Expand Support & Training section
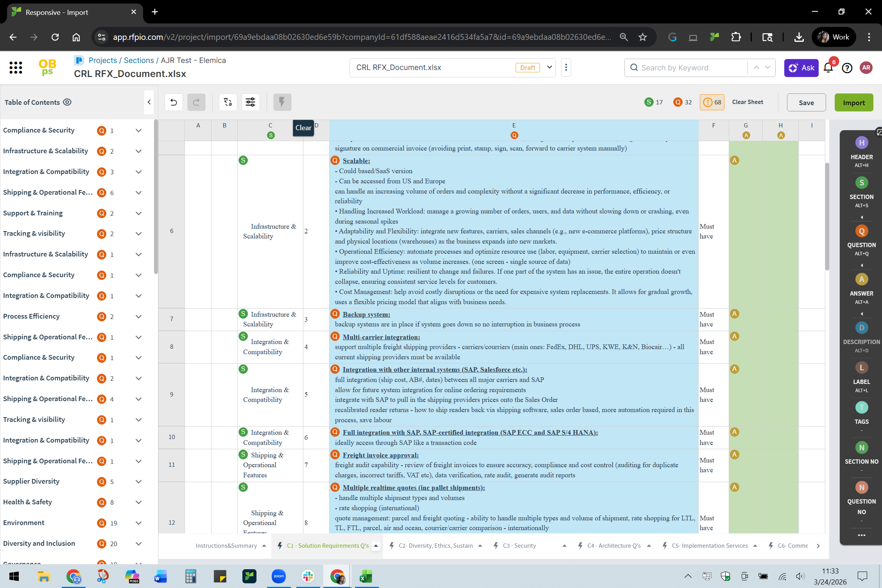Viewport: 882px width, 588px height. (x=138, y=213)
